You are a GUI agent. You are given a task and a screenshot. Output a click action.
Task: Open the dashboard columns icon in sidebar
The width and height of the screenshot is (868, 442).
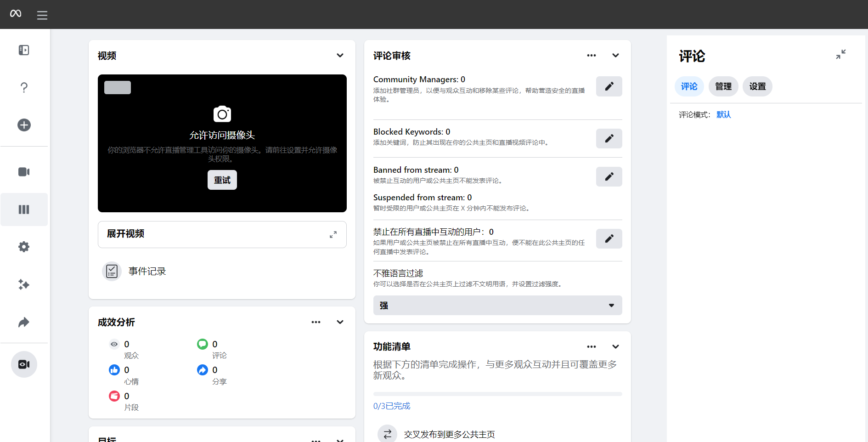(x=24, y=210)
